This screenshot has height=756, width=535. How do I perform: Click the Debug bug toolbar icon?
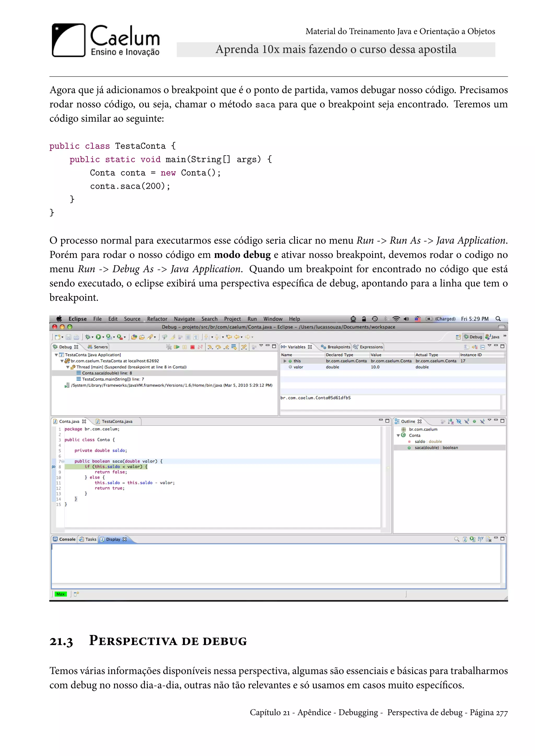point(88,337)
